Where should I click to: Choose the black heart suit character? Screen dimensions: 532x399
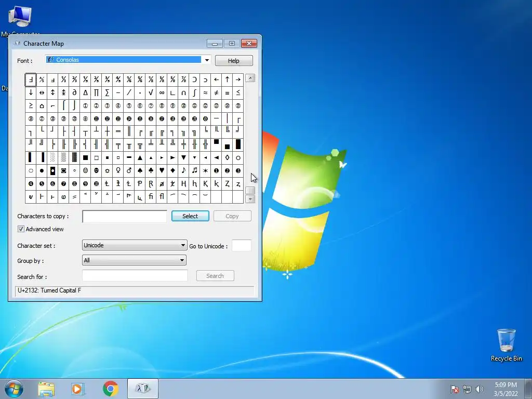[162, 170]
